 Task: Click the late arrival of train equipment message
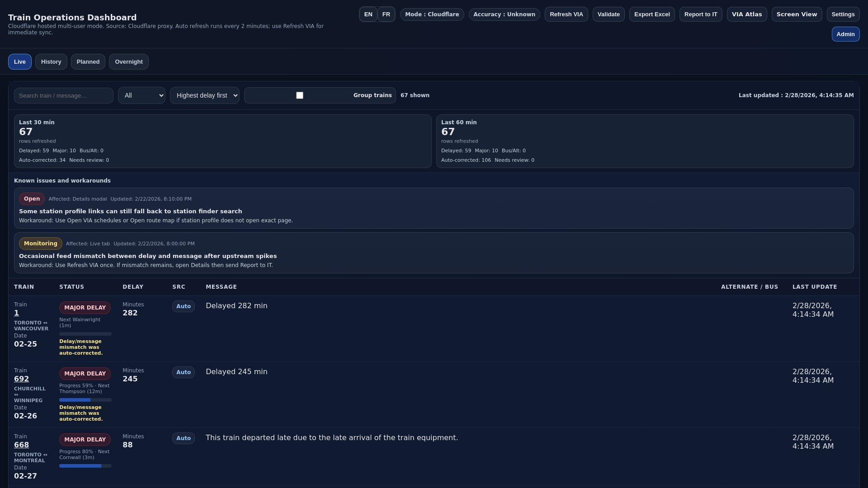coord(332,438)
